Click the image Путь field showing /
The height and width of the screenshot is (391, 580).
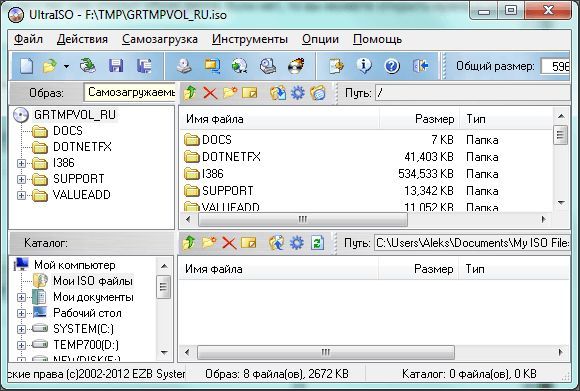click(473, 92)
